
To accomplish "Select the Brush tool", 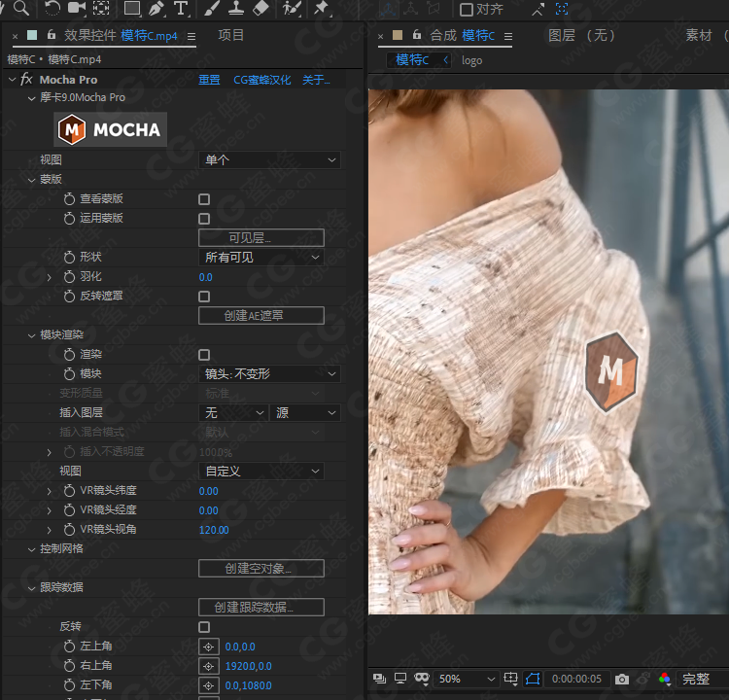I will tap(212, 8).
